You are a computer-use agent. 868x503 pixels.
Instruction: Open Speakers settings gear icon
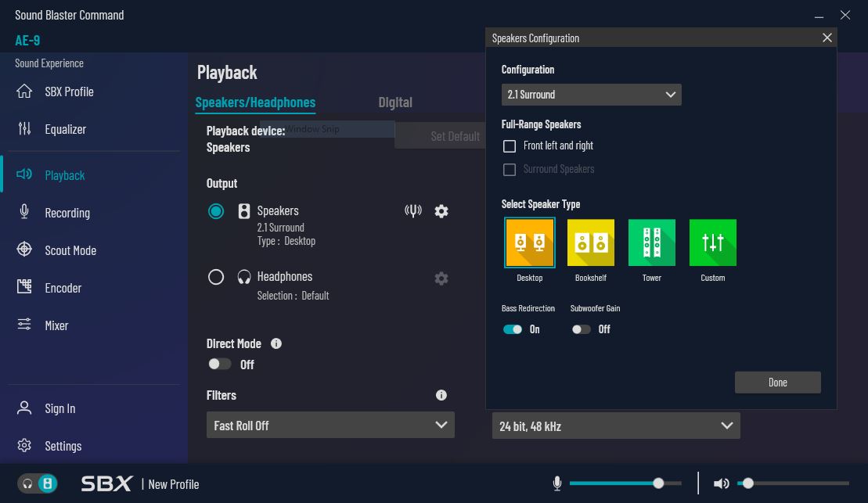[441, 211]
